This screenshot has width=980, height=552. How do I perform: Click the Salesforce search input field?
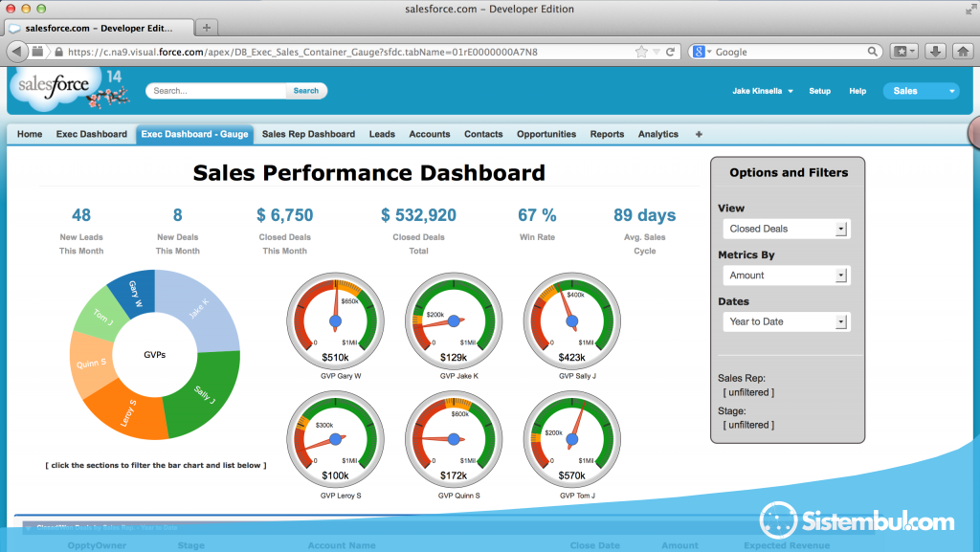[x=216, y=91]
